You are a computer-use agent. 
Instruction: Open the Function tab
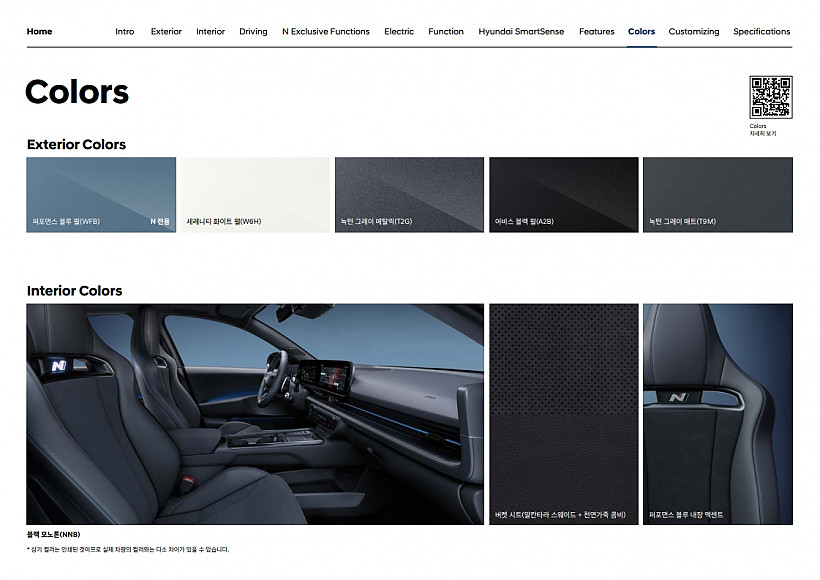[446, 31]
